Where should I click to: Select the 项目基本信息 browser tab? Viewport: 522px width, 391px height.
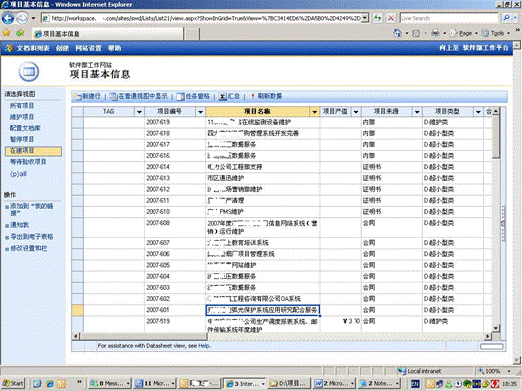(108, 34)
